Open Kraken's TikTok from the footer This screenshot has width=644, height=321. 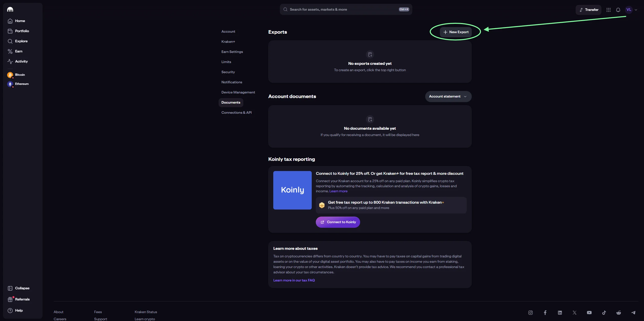tap(604, 313)
